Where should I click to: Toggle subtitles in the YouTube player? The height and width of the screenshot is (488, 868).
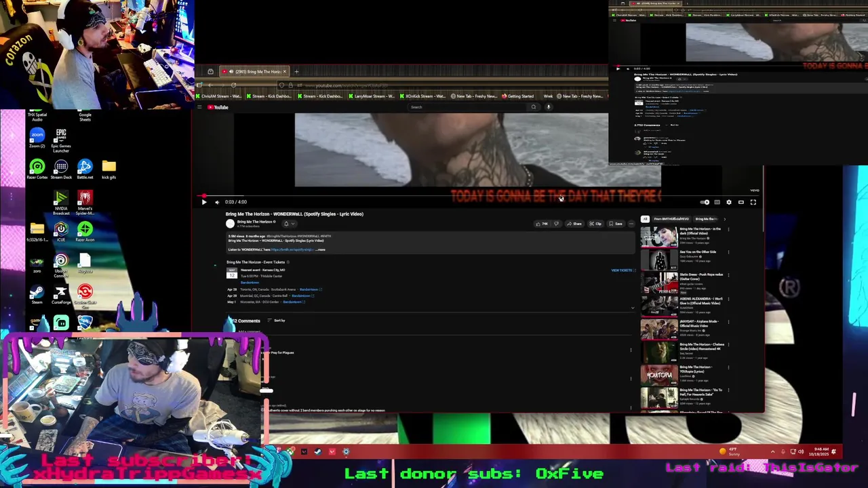717,202
